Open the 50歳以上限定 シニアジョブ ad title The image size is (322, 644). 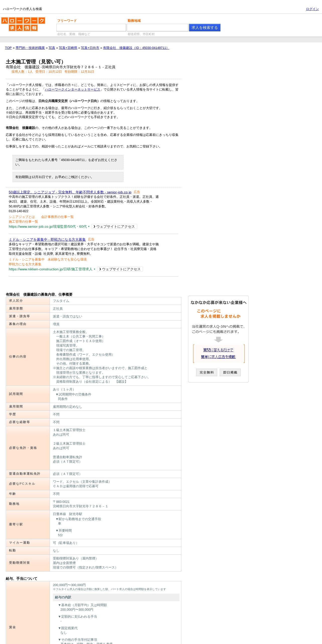(70, 192)
